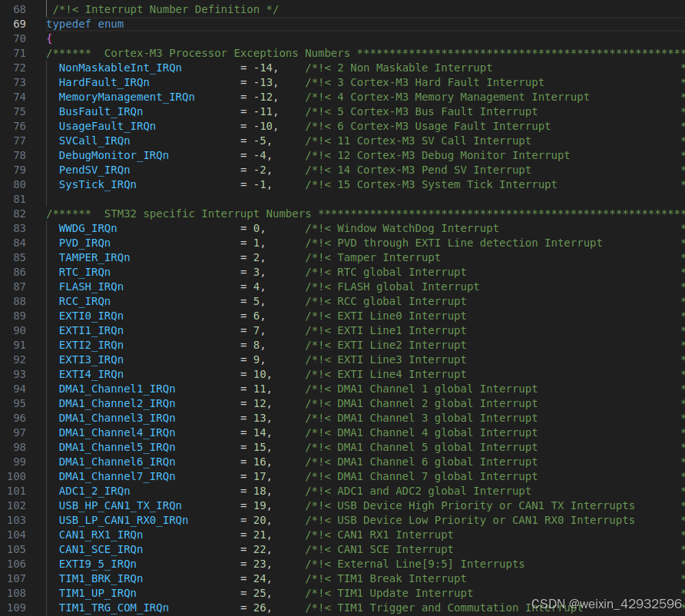Click the 'Cortex-M3 Processor Exceptions Numbers' comment
This screenshot has height=616, width=685.
tap(227, 53)
